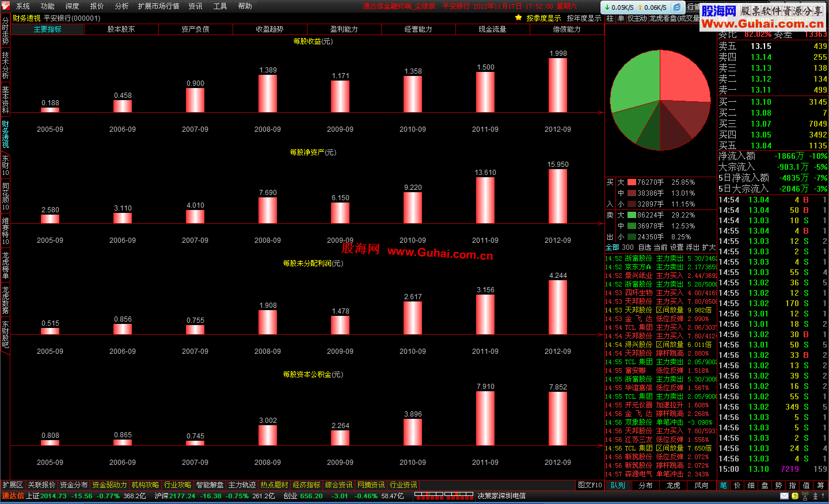Open the 帮助 menu
Screen dimensions: 829x504
[x=245, y=6]
